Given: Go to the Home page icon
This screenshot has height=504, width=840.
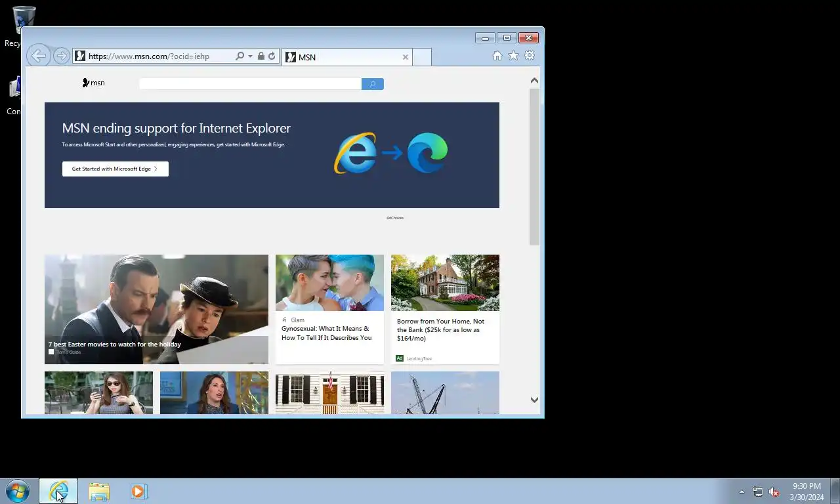Looking at the screenshot, I should [x=497, y=56].
